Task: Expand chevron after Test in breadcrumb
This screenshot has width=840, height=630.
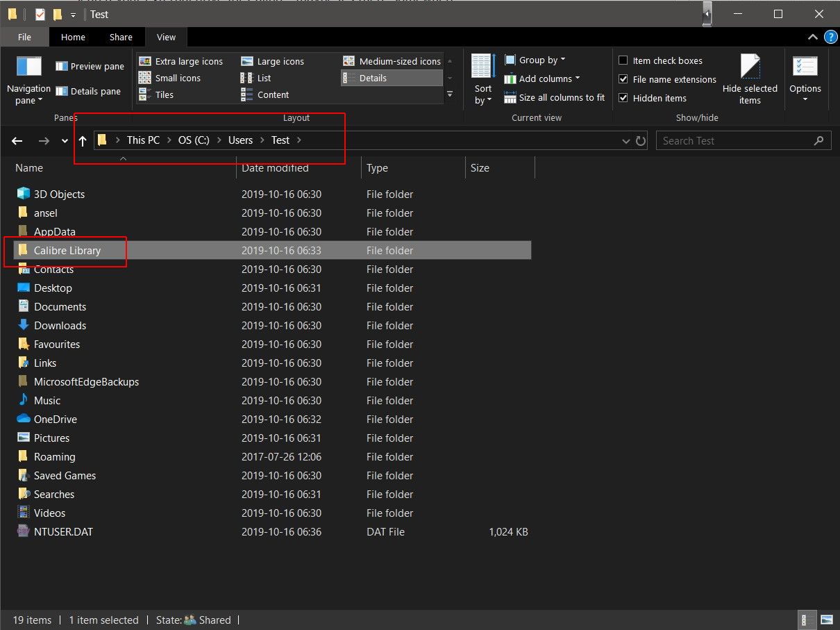Action: tap(299, 140)
